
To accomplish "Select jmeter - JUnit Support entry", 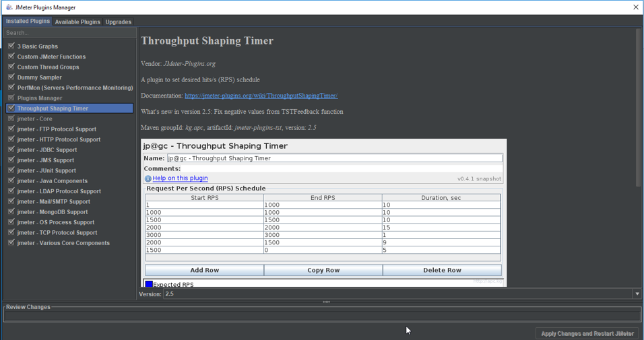I will [x=70, y=170].
